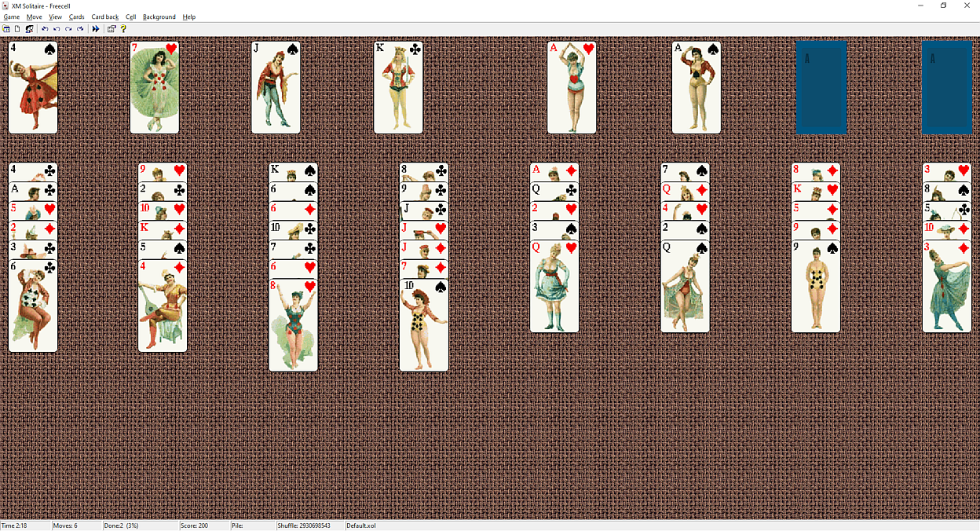
Task: Click the 7 of spades strip in the tableau
Action: [686, 172]
